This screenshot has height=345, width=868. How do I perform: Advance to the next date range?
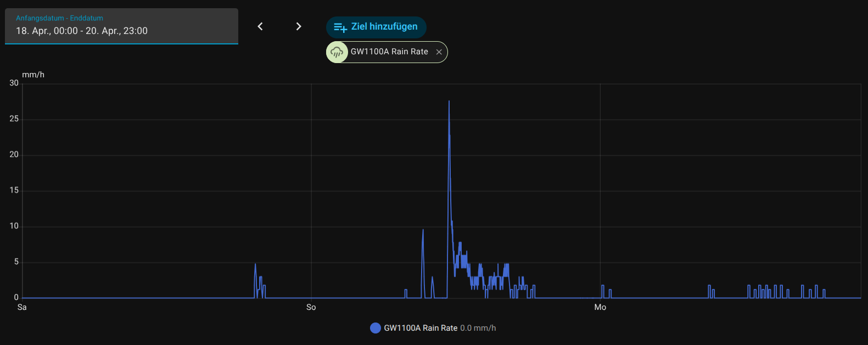299,26
